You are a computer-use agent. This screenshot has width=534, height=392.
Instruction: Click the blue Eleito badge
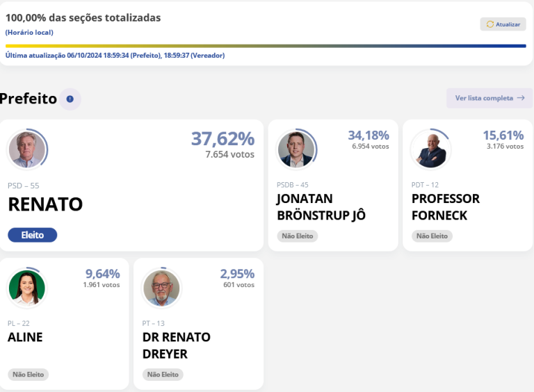coord(33,235)
